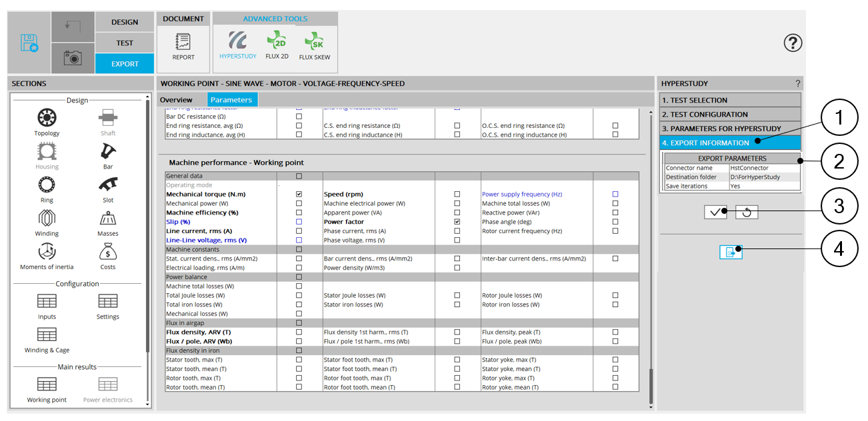The height and width of the screenshot is (421, 868).
Task: Click the validate checkmark button
Action: pos(715,212)
